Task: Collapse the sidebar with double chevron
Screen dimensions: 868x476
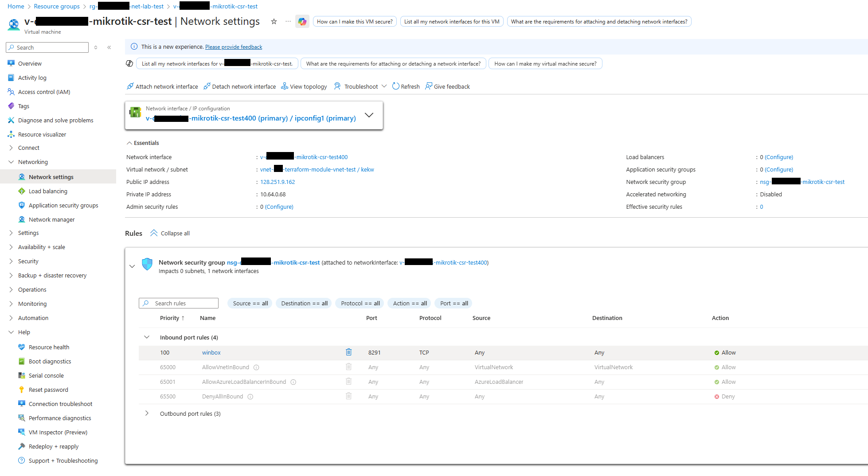Action: click(x=109, y=47)
